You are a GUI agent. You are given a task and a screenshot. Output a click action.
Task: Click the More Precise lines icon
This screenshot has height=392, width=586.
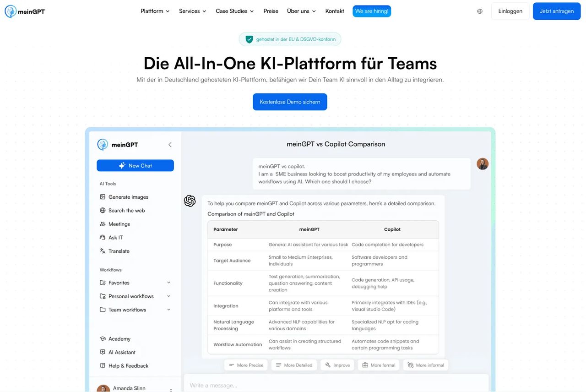click(x=232, y=365)
